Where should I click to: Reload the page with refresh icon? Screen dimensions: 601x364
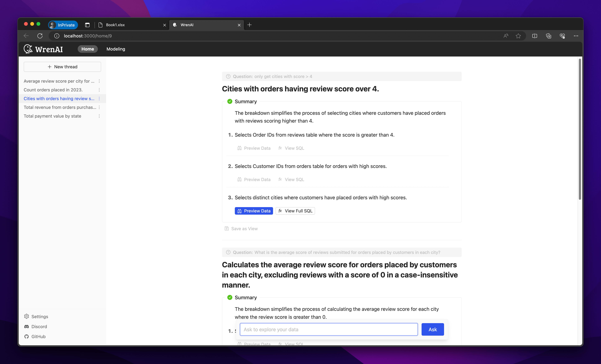[40, 36]
